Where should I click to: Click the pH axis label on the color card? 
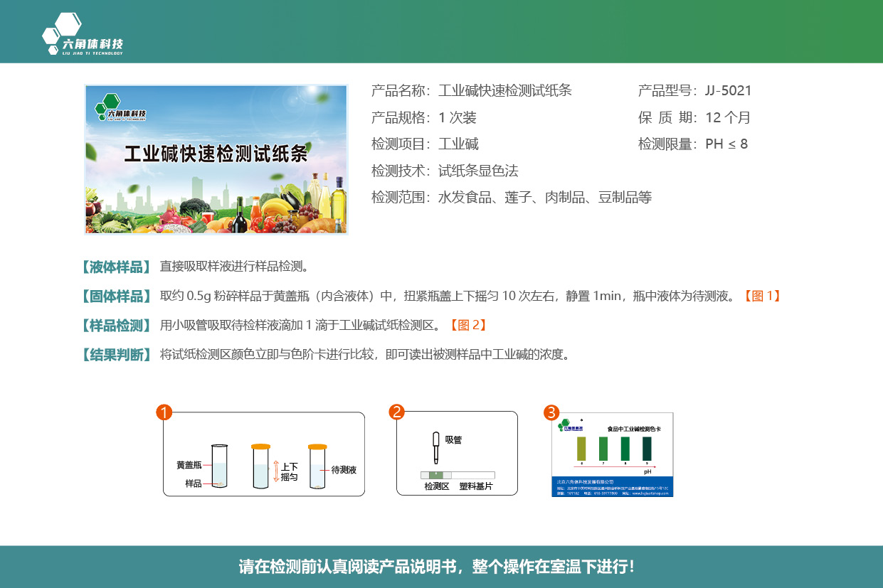[x=647, y=471]
